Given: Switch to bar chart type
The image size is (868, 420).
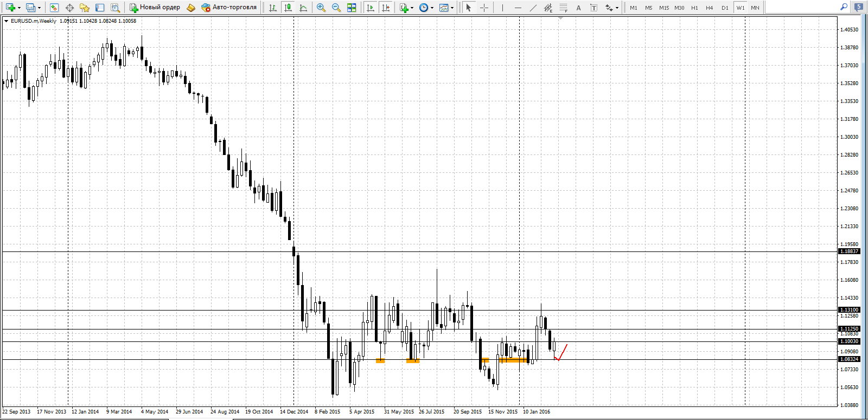Looking at the screenshot, I should [273, 8].
